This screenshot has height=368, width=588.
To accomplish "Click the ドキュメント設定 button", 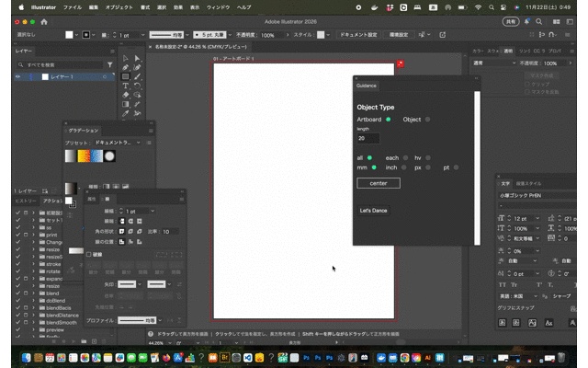I will click(x=358, y=35).
